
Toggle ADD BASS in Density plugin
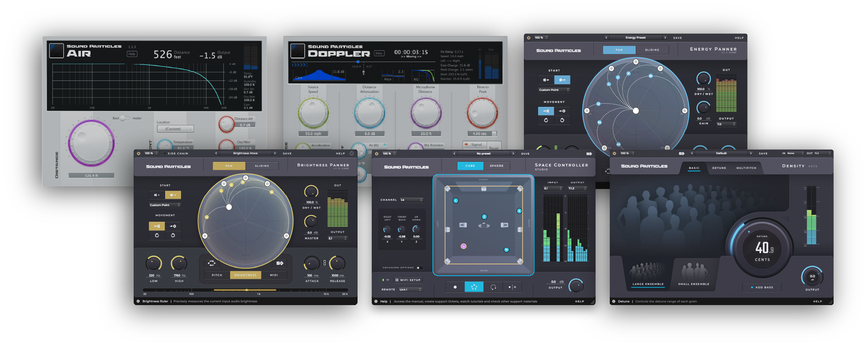[762, 287]
